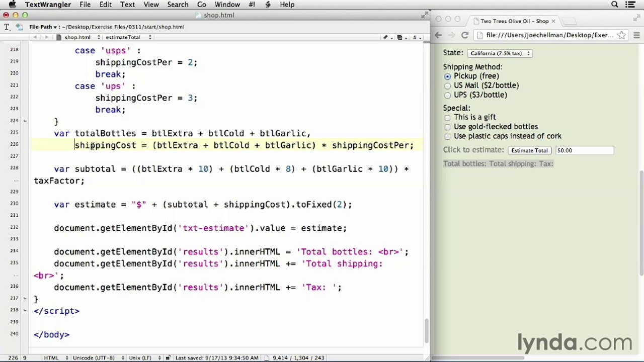Image resolution: width=644 pixels, height=362 pixels.
Task: Go to next document with right arrow
Action: (x=46, y=37)
